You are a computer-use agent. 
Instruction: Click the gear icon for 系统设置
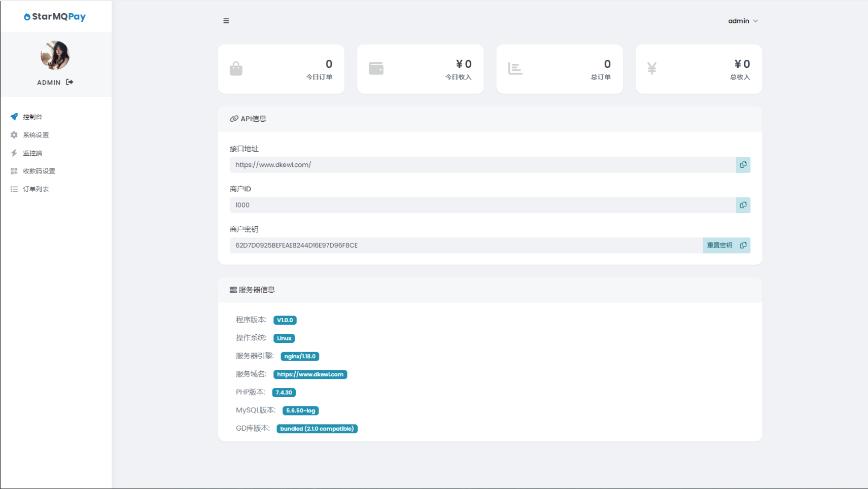coord(14,135)
